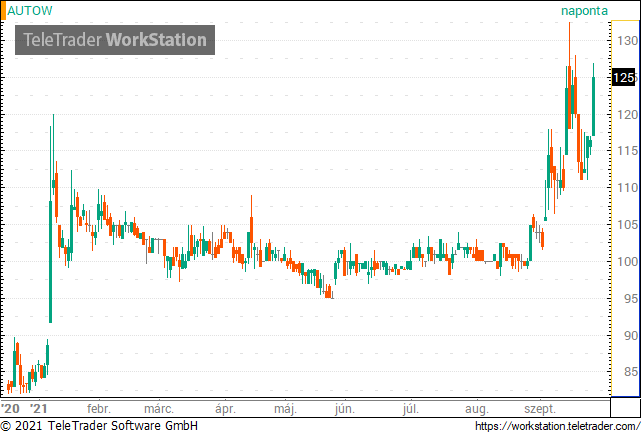Click the 100 price axis label
This screenshot has width=641, height=435.
(x=628, y=261)
